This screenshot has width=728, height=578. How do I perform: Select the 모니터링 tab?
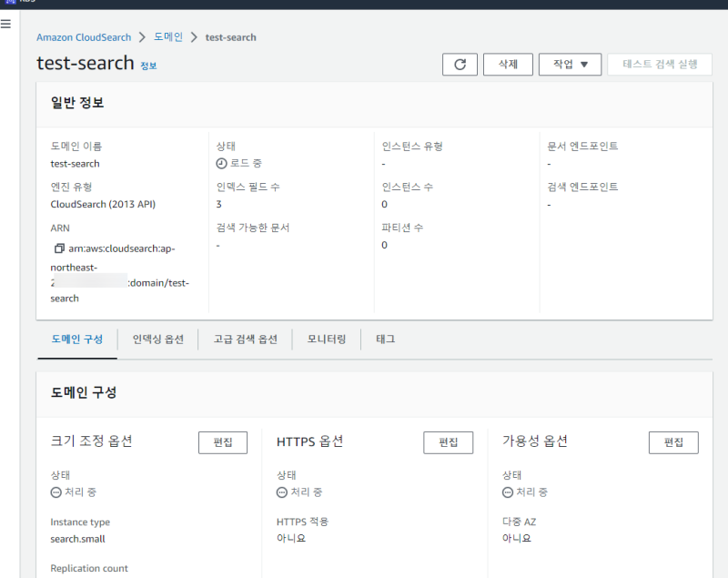click(x=327, y=340)
